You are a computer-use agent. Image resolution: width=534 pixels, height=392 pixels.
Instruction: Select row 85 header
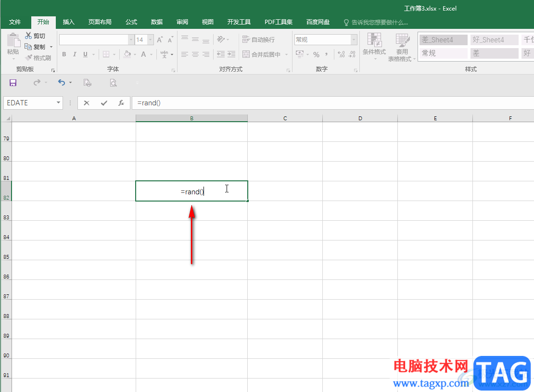(6, 250)
